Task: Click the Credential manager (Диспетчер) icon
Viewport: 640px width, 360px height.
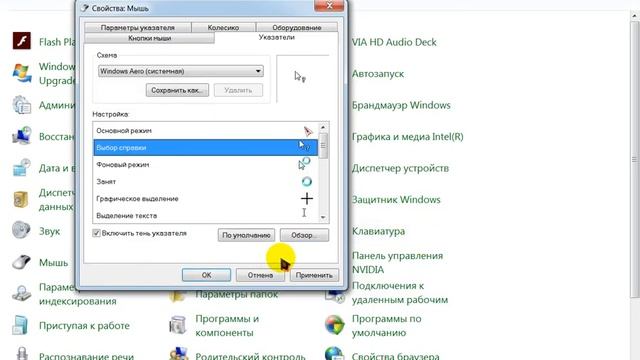Action: 21,199
